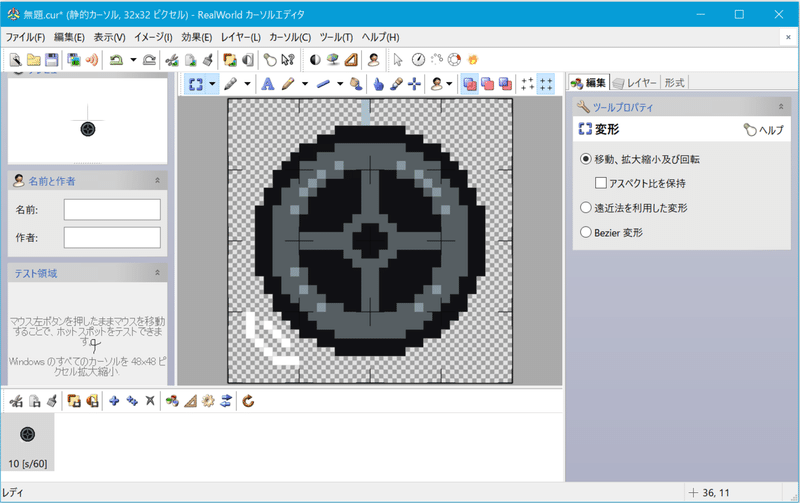Click the black X delete frame icon
This screenshot has width=800, height=503.
pos(150,401)
